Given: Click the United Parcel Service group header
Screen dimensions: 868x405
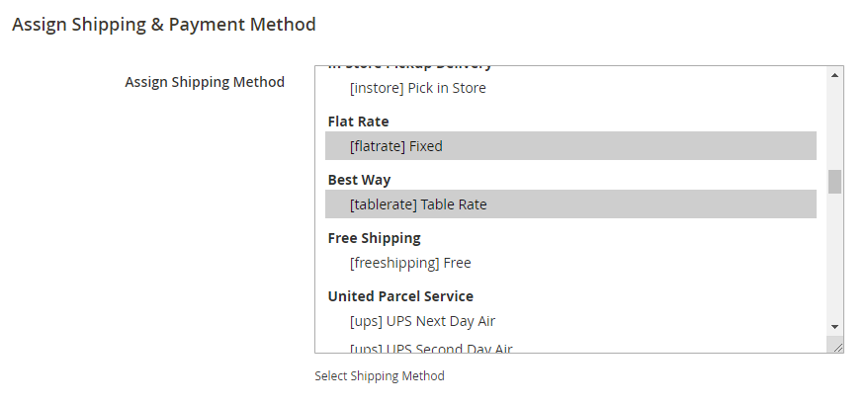Looking at the screenshot, I should point(400,296).
